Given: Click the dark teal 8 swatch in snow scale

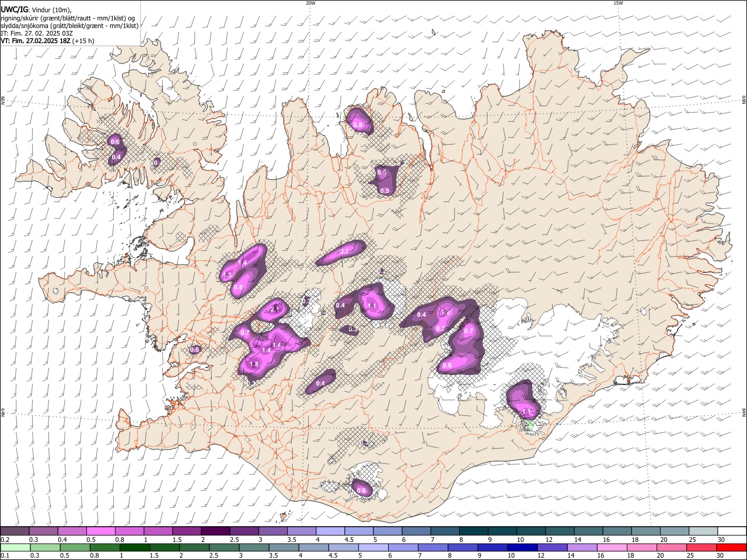Looking at the screenshot, I should point(473,531).
